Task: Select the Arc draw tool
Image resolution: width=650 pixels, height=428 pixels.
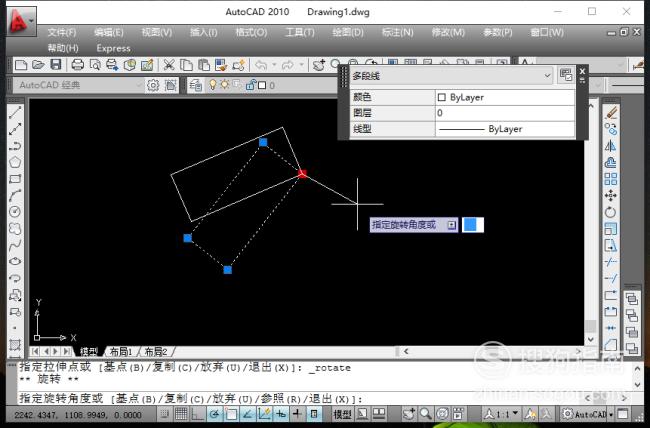Action: [15, 195]
